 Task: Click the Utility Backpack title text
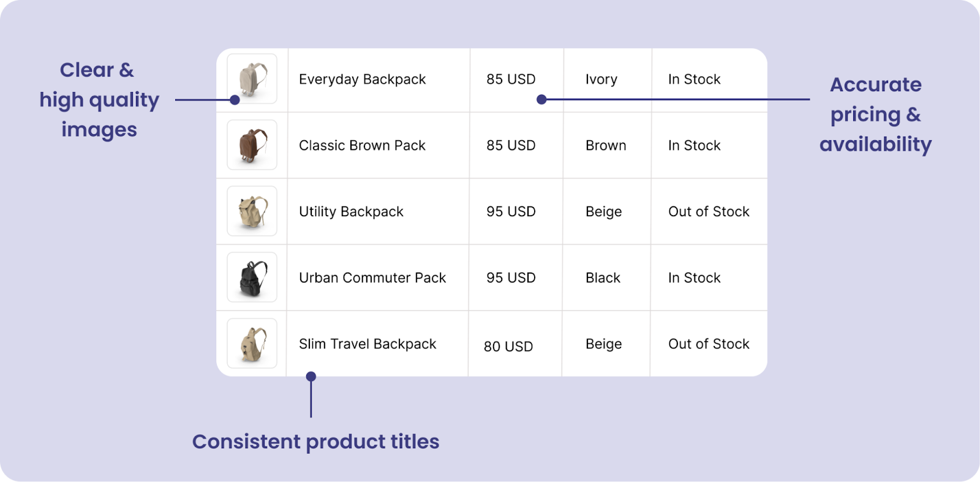coord(351,212)
